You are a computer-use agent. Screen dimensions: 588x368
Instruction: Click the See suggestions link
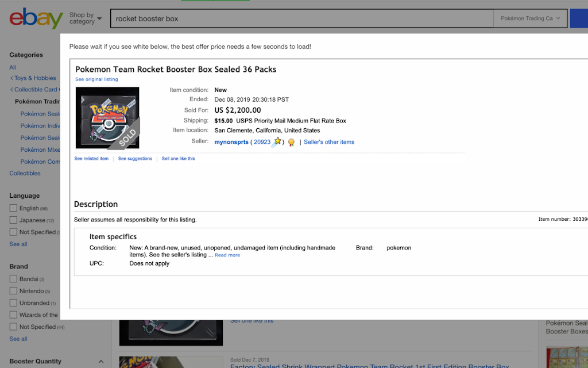[x=135, y=159]
